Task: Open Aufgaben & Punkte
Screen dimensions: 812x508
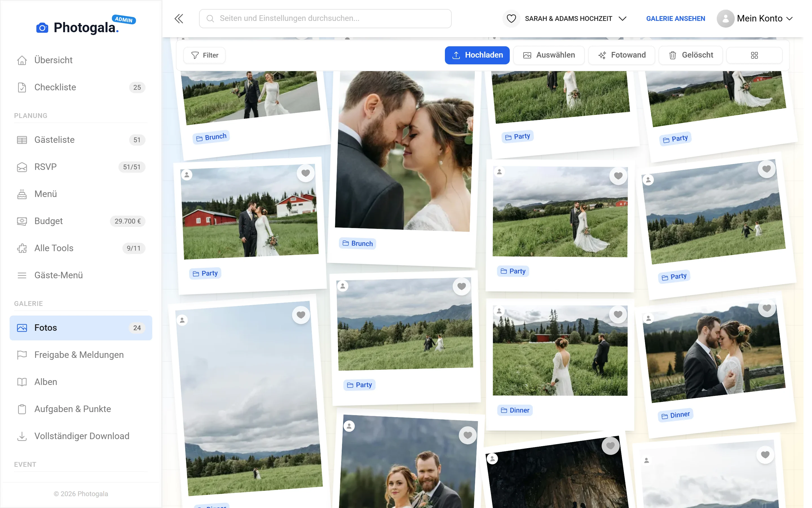Action: (x=81, y=409)
